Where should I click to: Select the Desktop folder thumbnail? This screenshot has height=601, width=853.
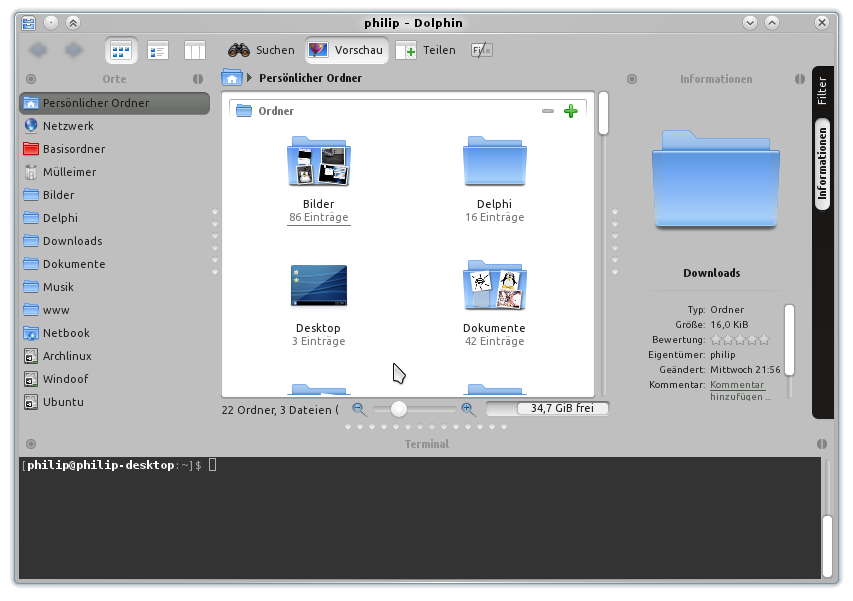click(x=319, y=286)
